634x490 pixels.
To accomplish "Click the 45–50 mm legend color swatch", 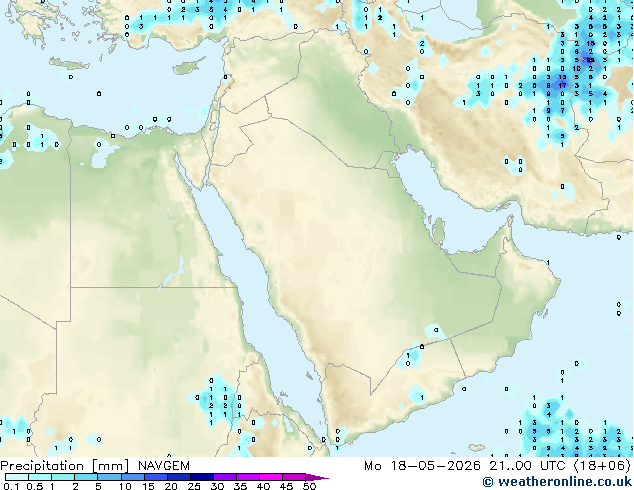I will [x=294, y=477].
